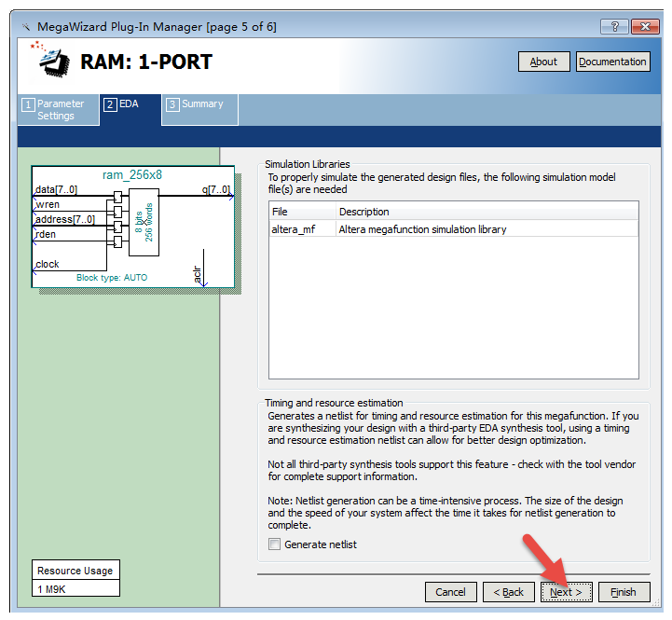Switch to Parameter Settings tab
Screen dimensions: 672x620
(x=59, y=110)
